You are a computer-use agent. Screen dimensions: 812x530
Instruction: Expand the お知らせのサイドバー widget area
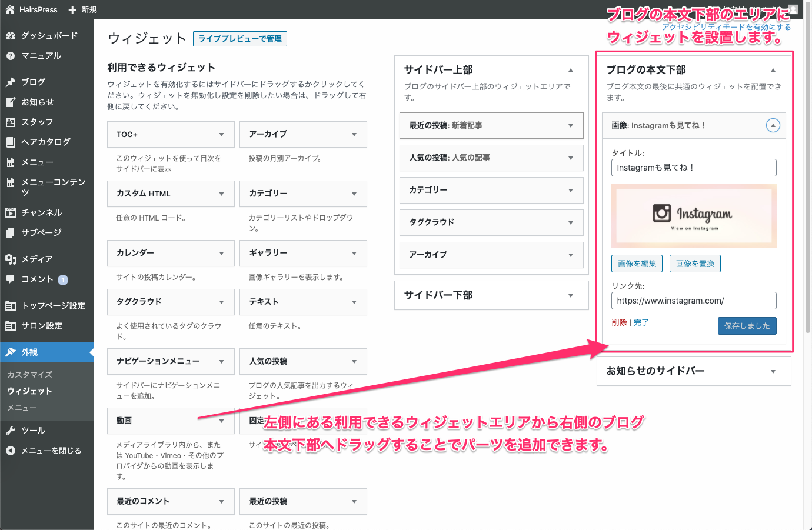pyautogui.click(x=773, y=371)
